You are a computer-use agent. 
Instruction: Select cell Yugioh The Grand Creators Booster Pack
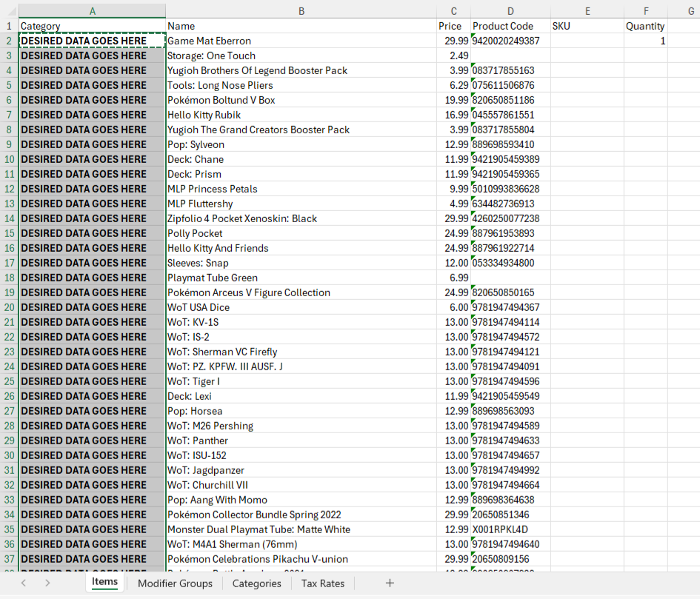[301, 130]
